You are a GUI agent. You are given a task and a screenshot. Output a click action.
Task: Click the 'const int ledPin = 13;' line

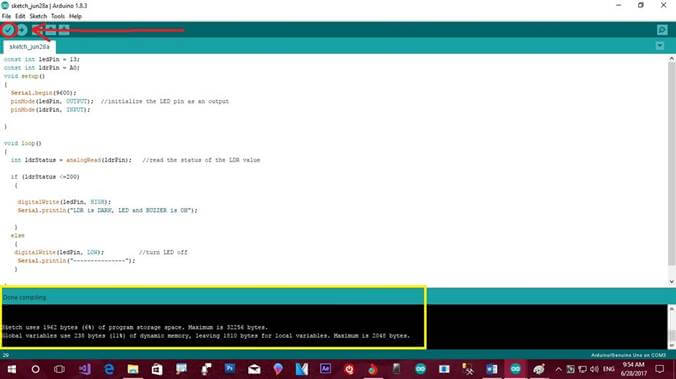(x=42, y=59)
